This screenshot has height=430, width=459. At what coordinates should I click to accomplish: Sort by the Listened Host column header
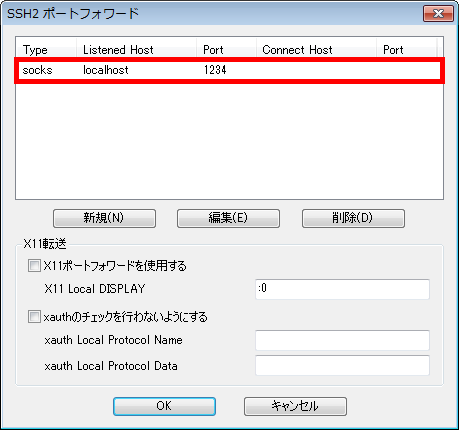pos(136,50)
